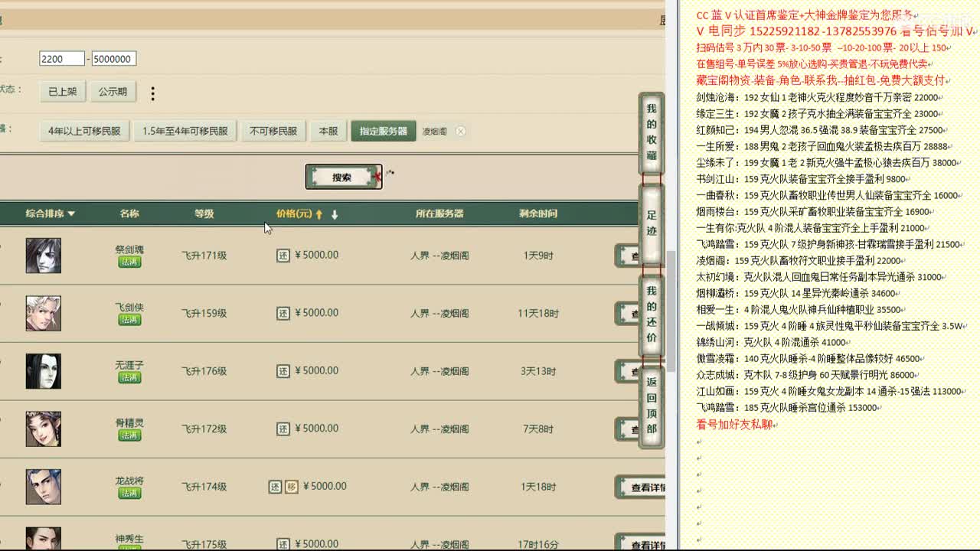Toggle the 已上架 status filter

click(x=62, y=91)
